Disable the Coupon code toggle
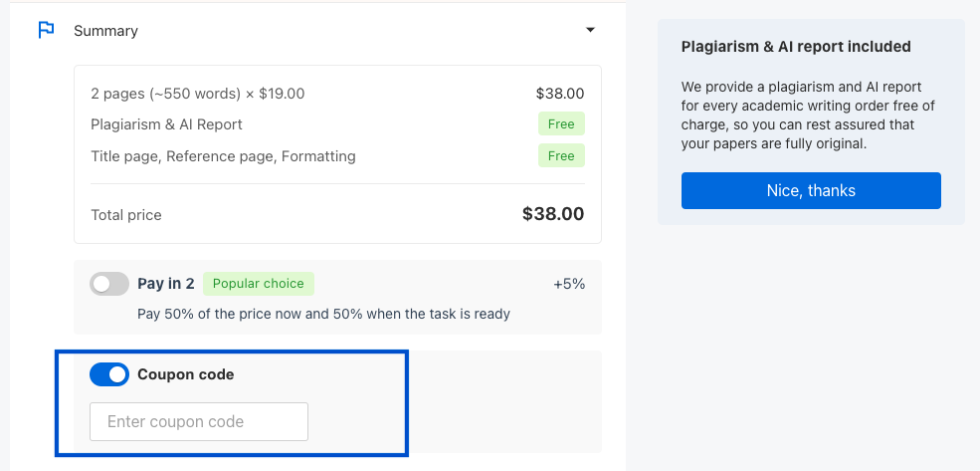The image size is (980, 471). 109,374
